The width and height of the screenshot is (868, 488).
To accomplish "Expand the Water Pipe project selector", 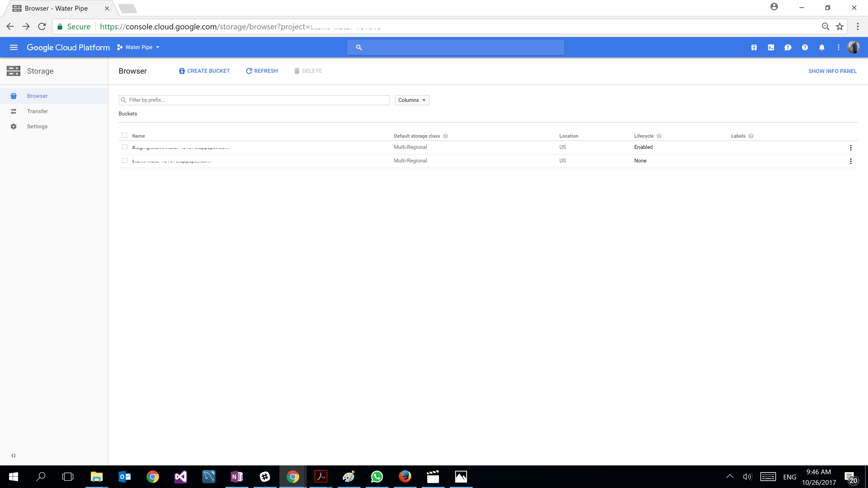I will (x=138, y=47).
